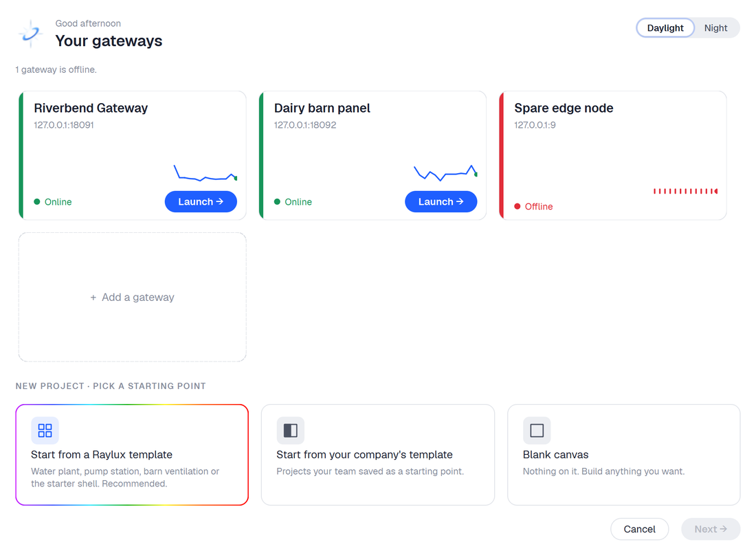This screenshot has width=756, height=551.
Task: Choose the Blank canvas starting point
Action: tap(624, 455)
